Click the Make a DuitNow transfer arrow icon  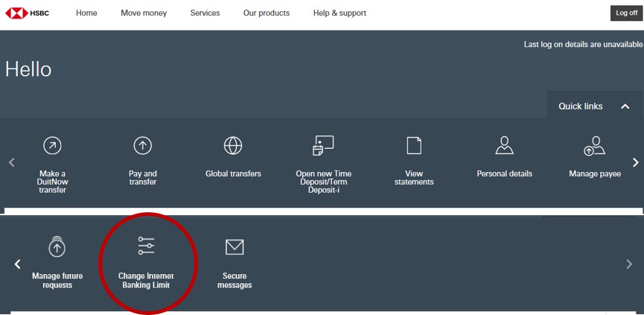pyautogui.click(x=52, y=145)
